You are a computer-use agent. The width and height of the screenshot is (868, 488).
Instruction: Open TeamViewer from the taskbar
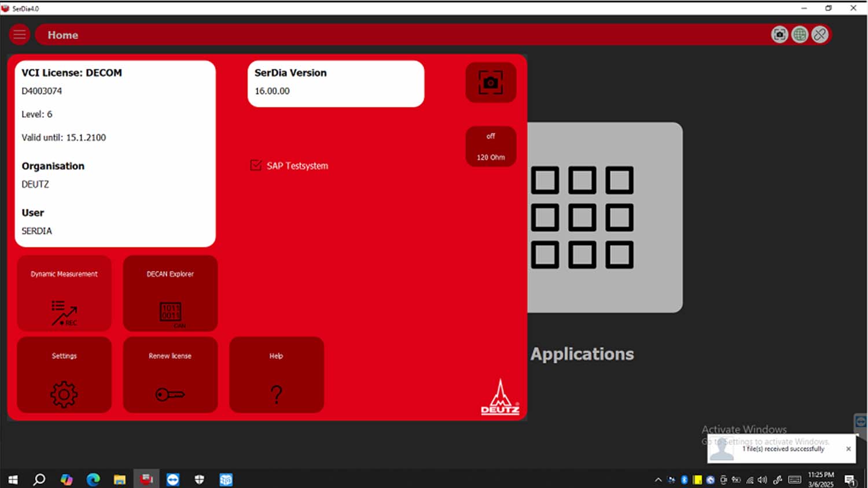172,479
